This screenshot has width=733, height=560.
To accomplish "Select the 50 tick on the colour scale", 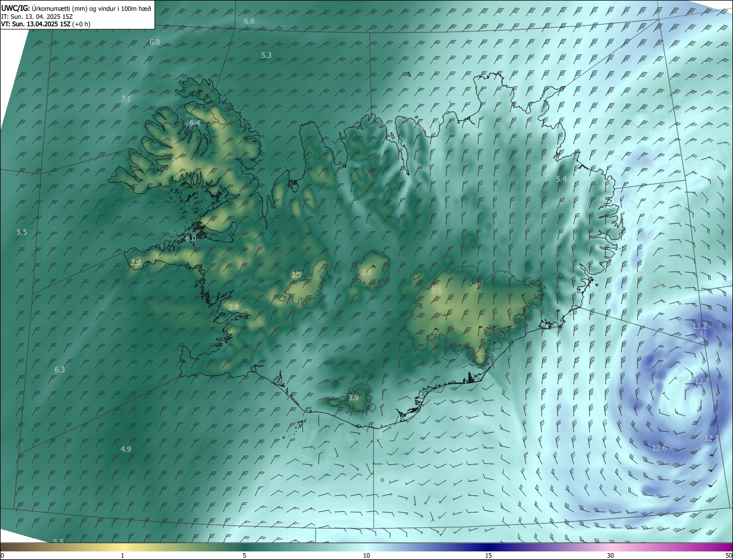I will click(x=729, y=555).
